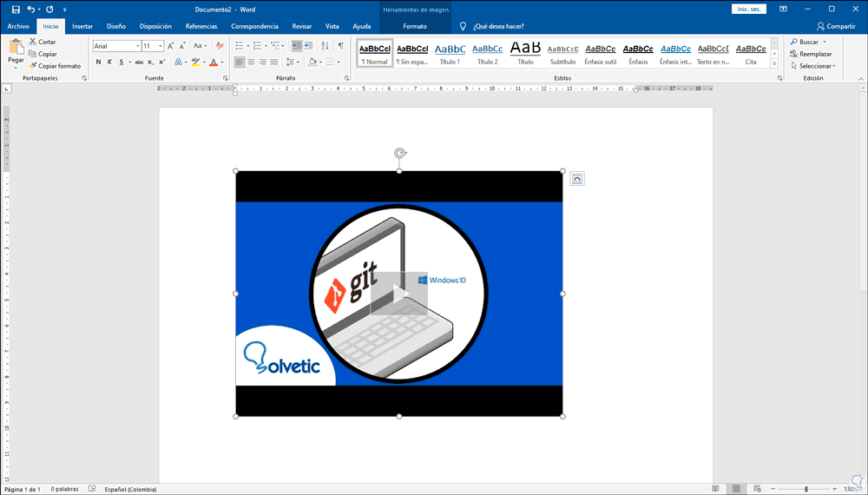
Task: Click the proofing check icon in the status bar
Action: (93, 489)
